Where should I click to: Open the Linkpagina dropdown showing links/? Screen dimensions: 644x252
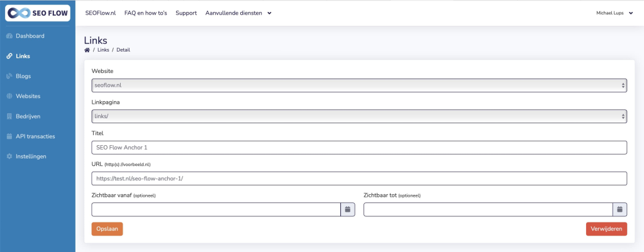click(359, 116)
